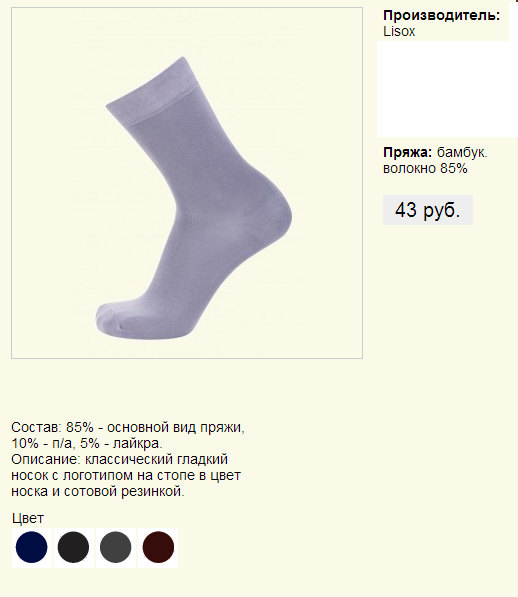518x597 pixels.
Task: Click the 'Состав: 85%' composition line
Action: tap(128, 427)
